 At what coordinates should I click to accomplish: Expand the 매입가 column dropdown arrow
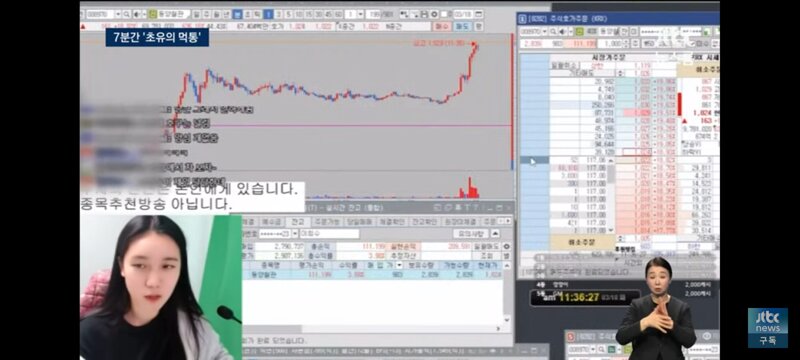(399, 265)
